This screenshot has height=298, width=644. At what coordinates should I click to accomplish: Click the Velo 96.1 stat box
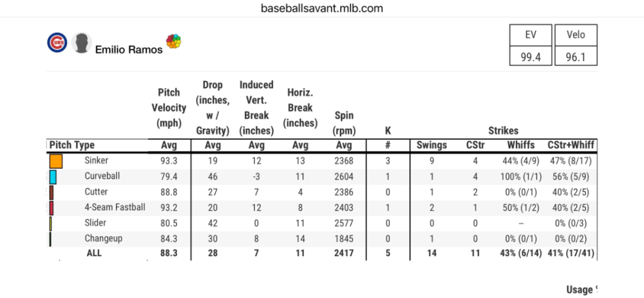tap(576, 45)
